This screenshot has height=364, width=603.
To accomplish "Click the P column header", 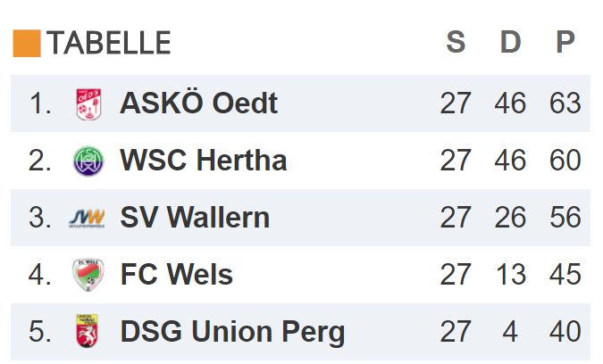I will point(565,42).
